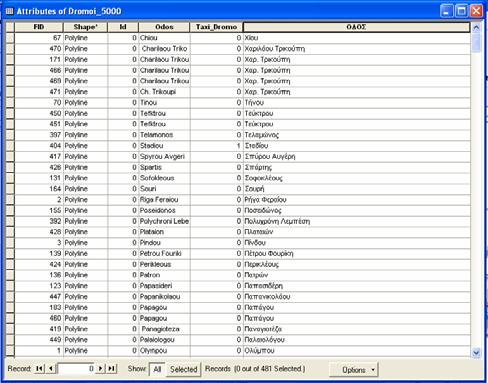Show All records toggle
The image size is (488, 383).
pos(157,369)
